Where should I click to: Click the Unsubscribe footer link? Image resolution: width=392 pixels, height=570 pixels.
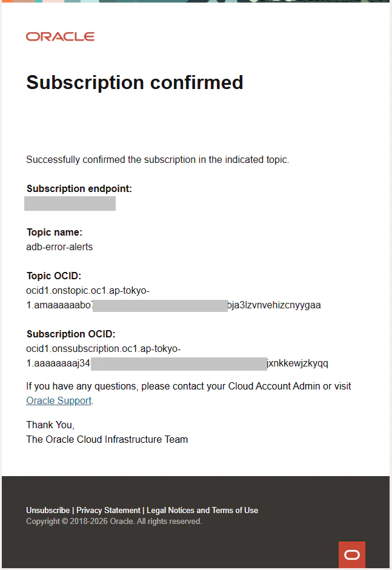point(48,511)
